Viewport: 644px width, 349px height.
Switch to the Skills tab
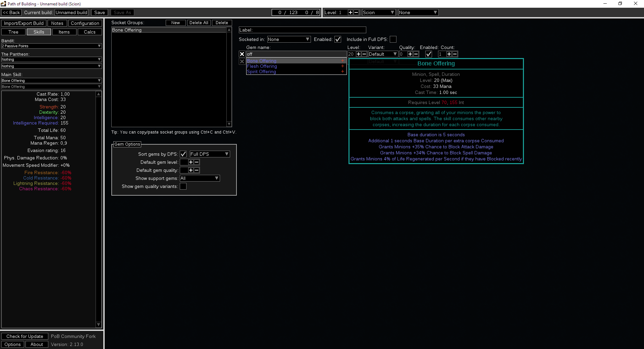(39, 32)
